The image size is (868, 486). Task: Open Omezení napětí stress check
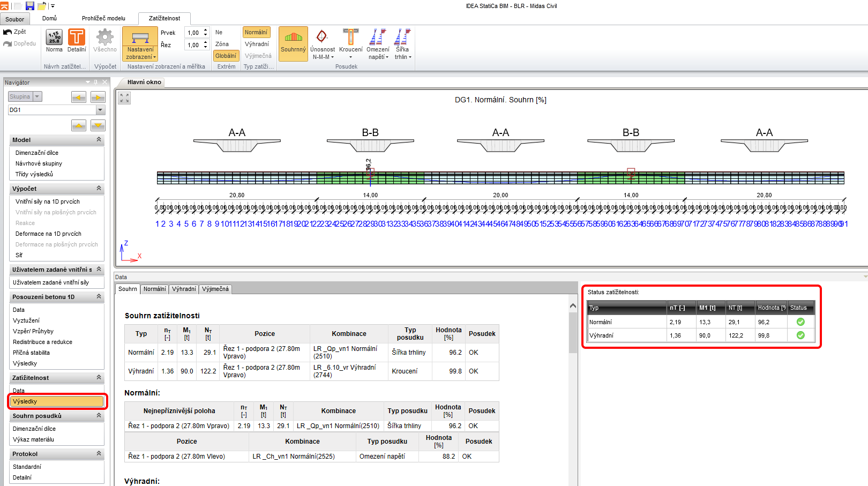pyautogui.click(x=378, y=44)
